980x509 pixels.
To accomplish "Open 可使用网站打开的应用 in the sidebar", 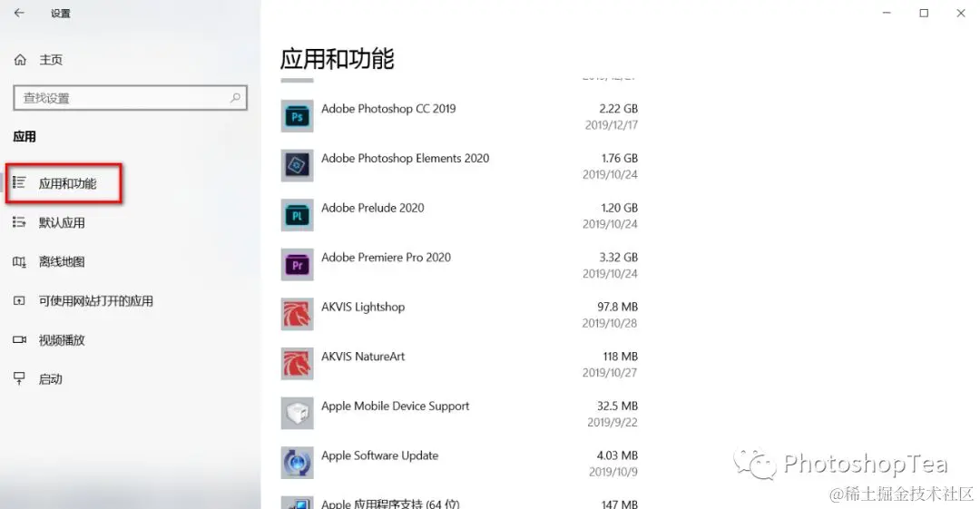I will click(95, 301).
